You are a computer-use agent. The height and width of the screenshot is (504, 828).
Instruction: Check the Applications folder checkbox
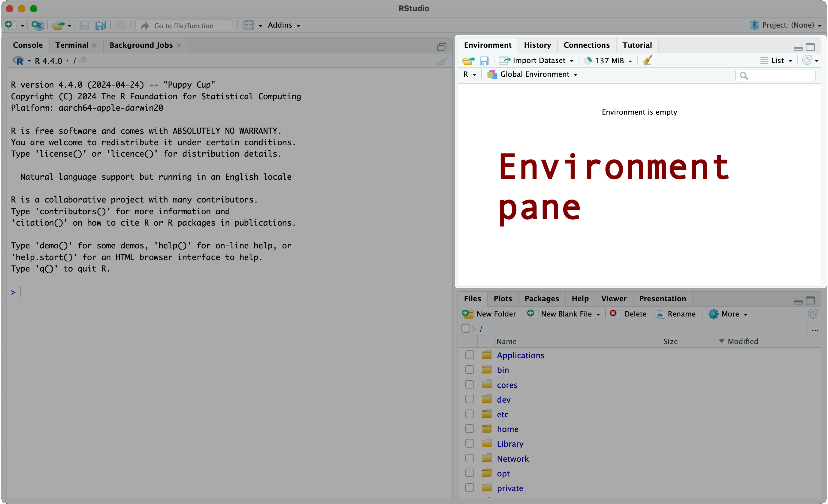(x=470, y=355)
